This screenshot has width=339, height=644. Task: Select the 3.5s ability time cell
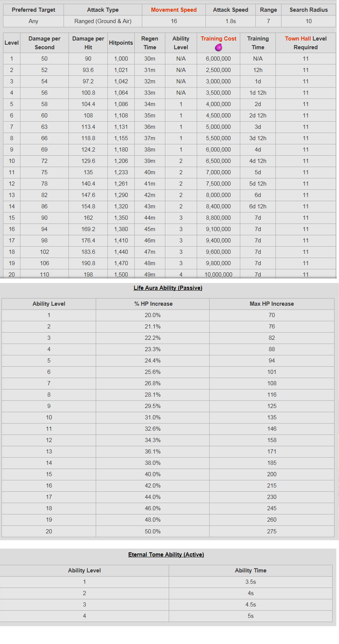point(250,582)
